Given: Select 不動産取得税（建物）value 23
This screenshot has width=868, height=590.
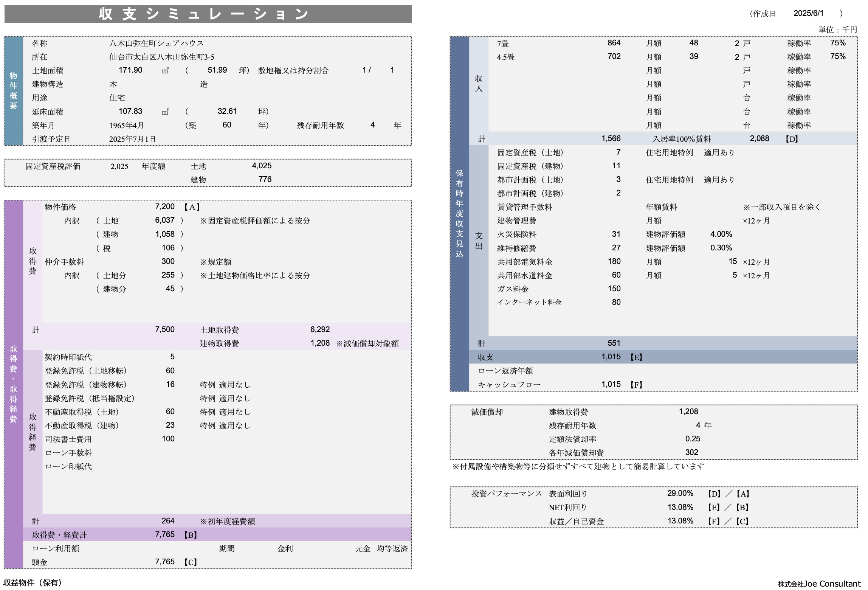Looking at the screenshot, I should [170, 425].
